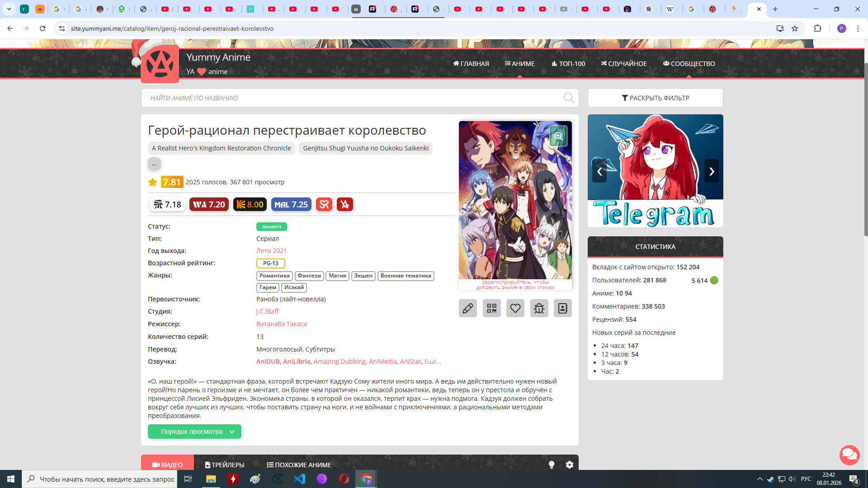The image size is (868, 488).
Task: Add anime to favorites with heart icon
Action: (515, 308)
